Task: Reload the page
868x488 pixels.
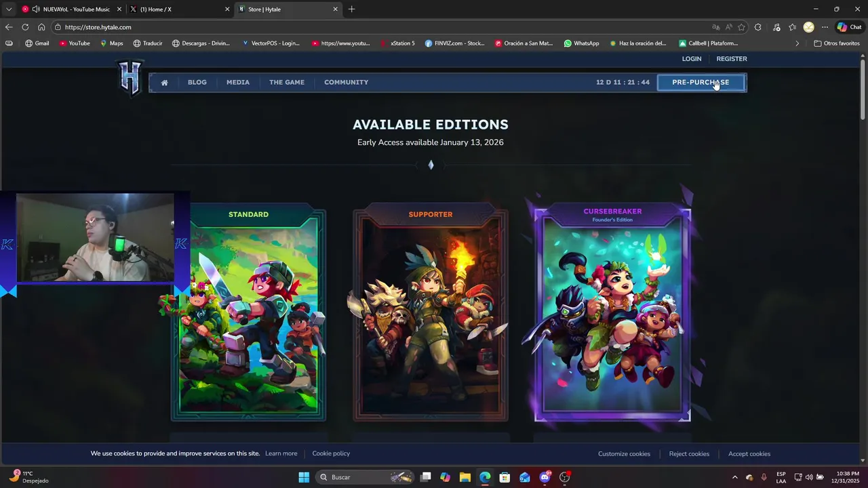Action: [x=25, y=27]
